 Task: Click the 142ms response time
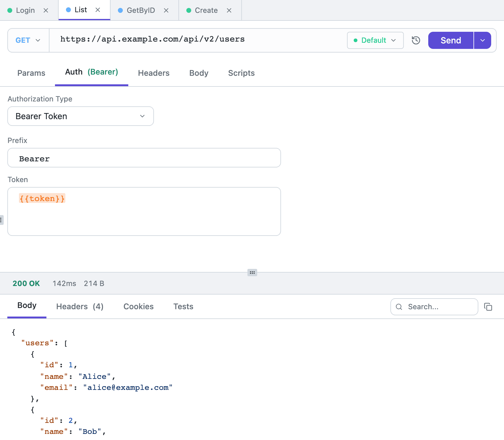click(64, 284)
